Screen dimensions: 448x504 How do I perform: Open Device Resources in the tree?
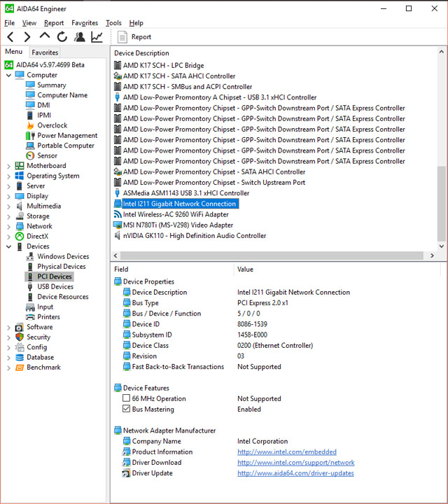(x=63, y=297)
